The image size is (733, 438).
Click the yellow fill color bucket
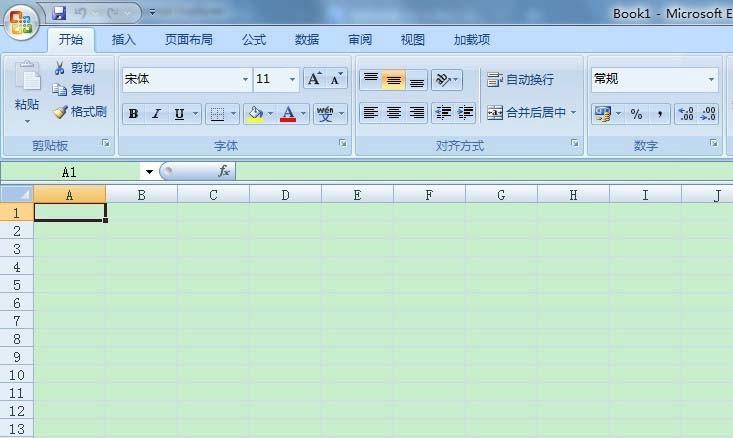coord(255,114)
